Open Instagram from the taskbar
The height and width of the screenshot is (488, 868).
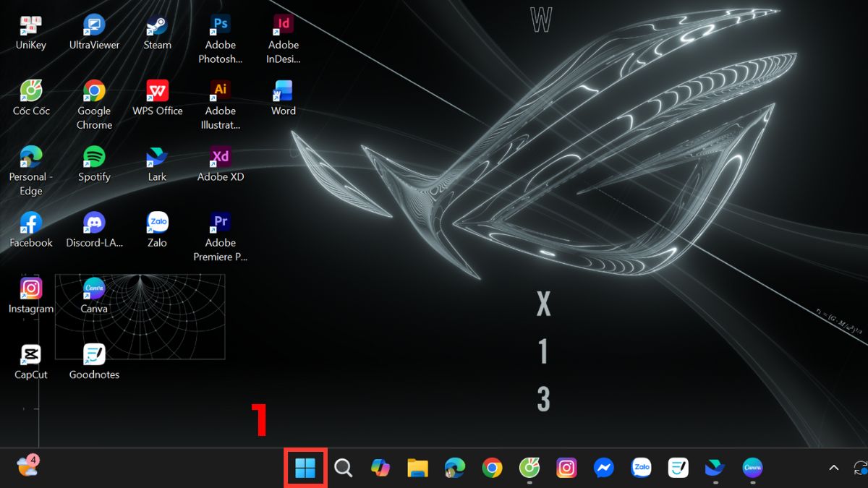tap(566, 468)
